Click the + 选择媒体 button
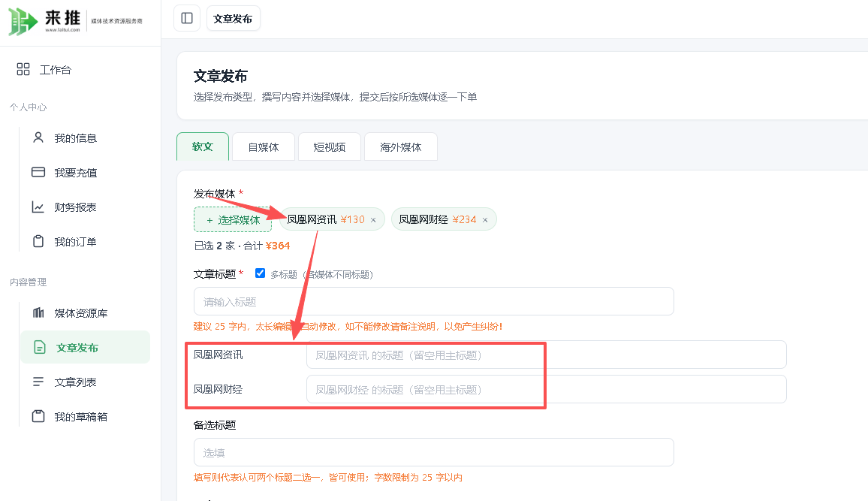 tap(233, 220)
